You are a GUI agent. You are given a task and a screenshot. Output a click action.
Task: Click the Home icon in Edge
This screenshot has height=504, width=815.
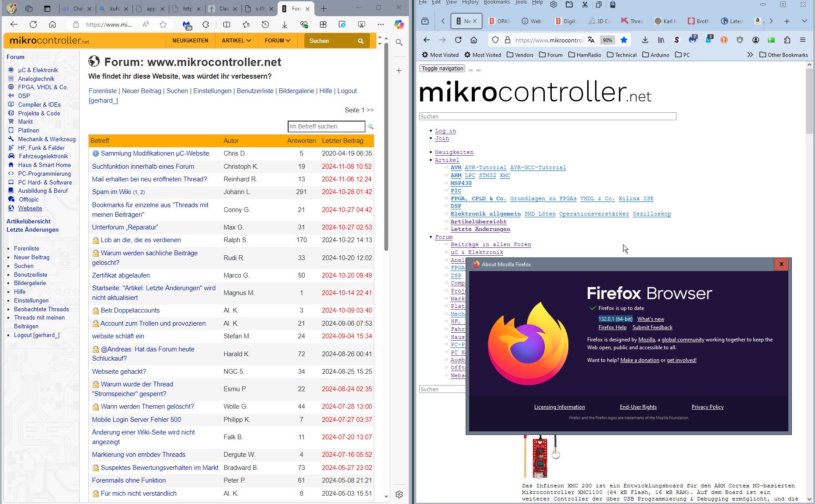pos(52,24)
